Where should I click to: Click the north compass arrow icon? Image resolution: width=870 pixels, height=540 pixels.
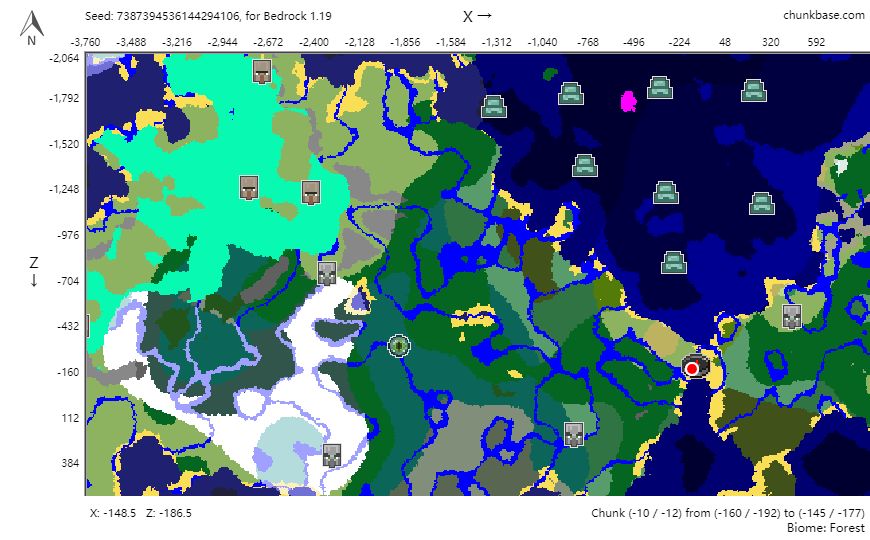click(x=32, y=28)
